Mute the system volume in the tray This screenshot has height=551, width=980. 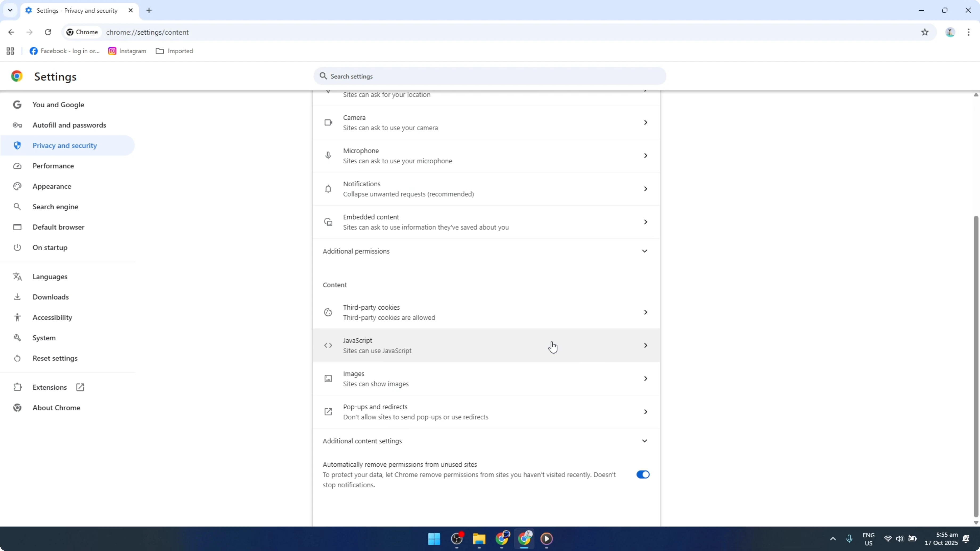[x=900, y=539]
